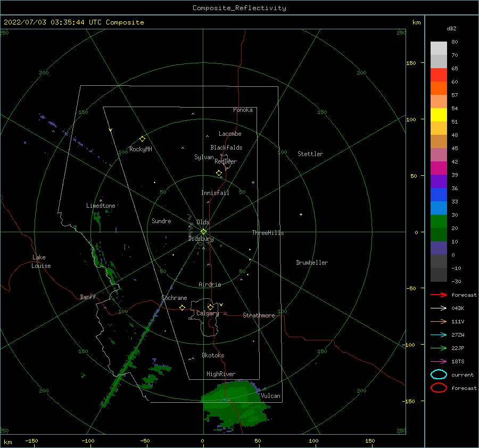Click the Limestone label
Viewport: 479px width, 448px height.
click(101, 206)
